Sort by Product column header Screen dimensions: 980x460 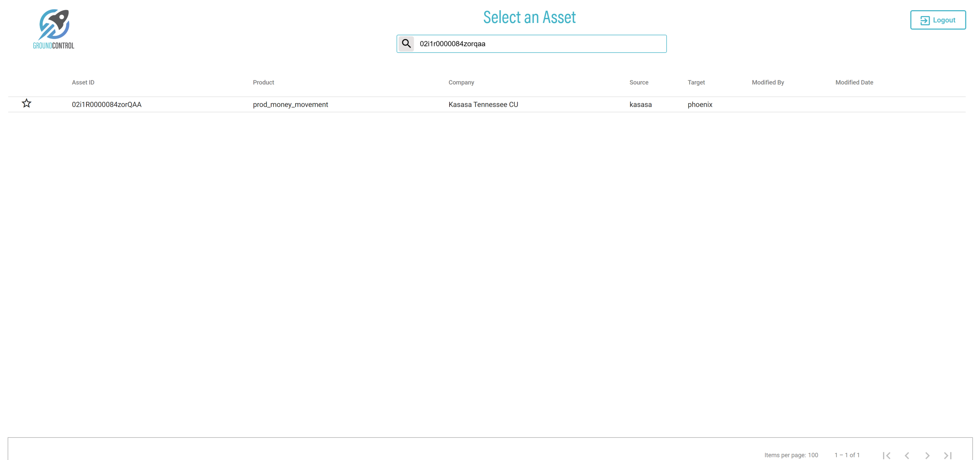[263, 82]
